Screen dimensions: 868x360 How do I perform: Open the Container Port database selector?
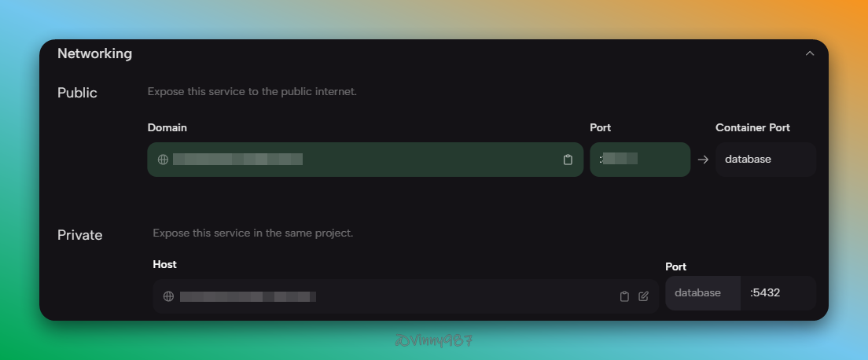[764, 160]
